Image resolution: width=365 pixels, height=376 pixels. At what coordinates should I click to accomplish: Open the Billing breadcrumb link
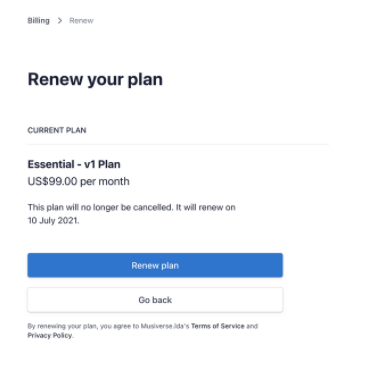pyautogui.click(x=38, y=21)
